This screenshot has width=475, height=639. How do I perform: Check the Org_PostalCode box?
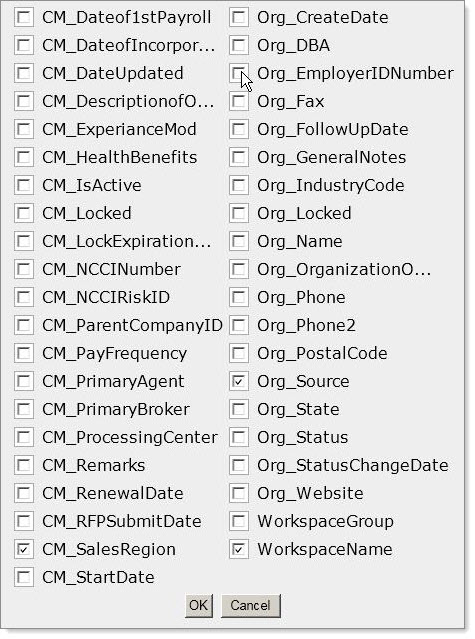(x=239, y=353)
